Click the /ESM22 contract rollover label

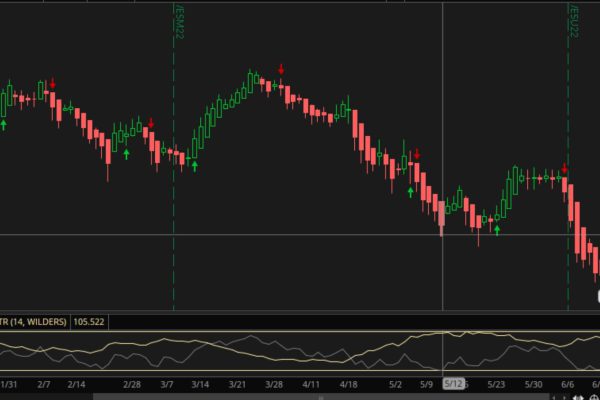(x=179, y=21)
